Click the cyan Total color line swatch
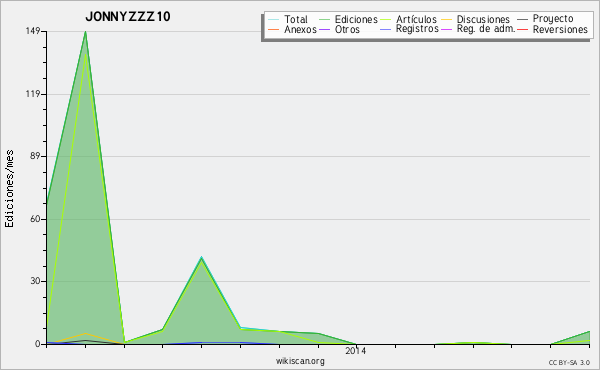 click(x=274, y=20)
